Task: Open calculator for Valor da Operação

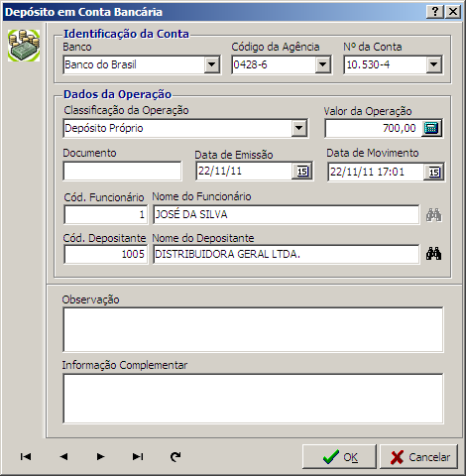Action: pos(431,128)
